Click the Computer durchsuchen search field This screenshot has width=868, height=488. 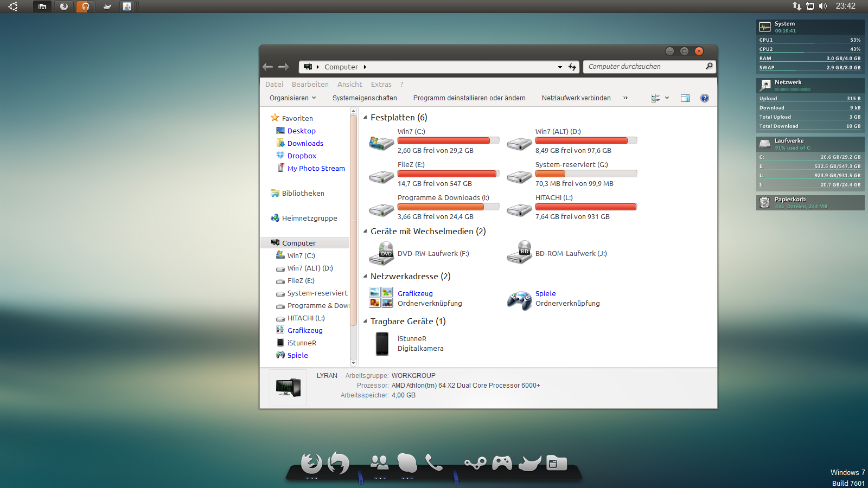(x=643, y=67)
